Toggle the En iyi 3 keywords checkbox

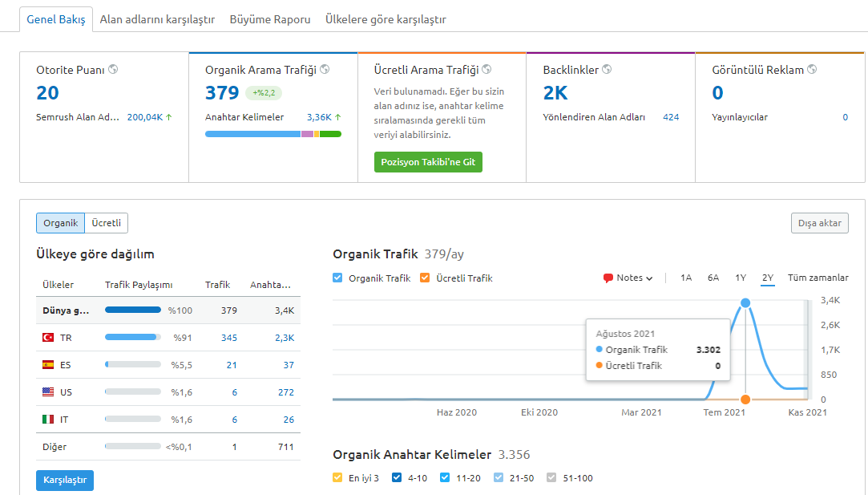(x=337, y=477)
